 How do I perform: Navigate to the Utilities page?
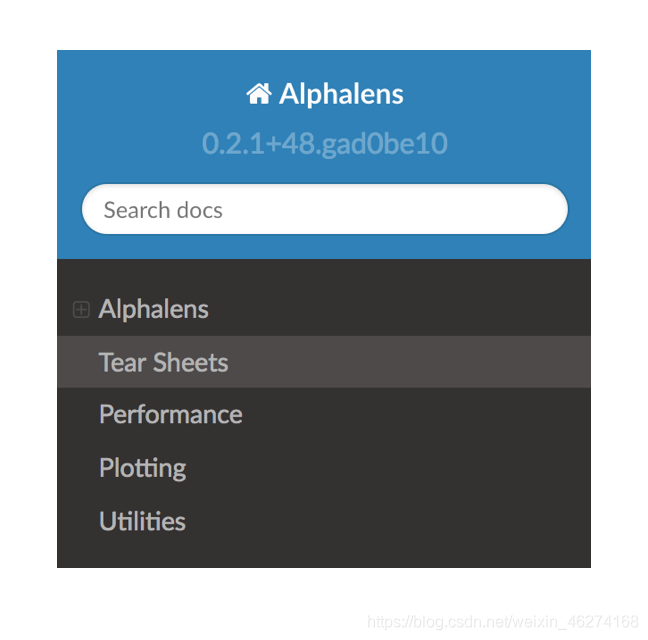click(x=142, y=521)
